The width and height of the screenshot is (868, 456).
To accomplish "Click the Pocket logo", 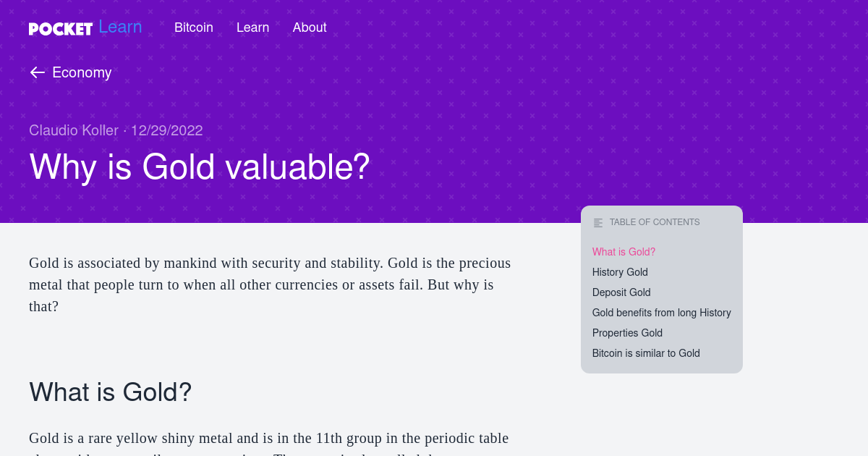I will [x=61, y=28].
